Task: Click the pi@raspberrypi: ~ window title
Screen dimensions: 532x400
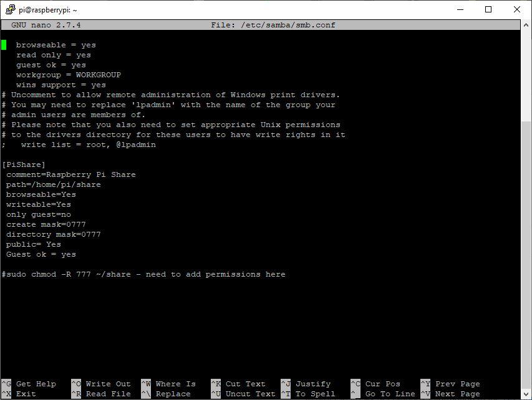Action: (x=48, y=10)
